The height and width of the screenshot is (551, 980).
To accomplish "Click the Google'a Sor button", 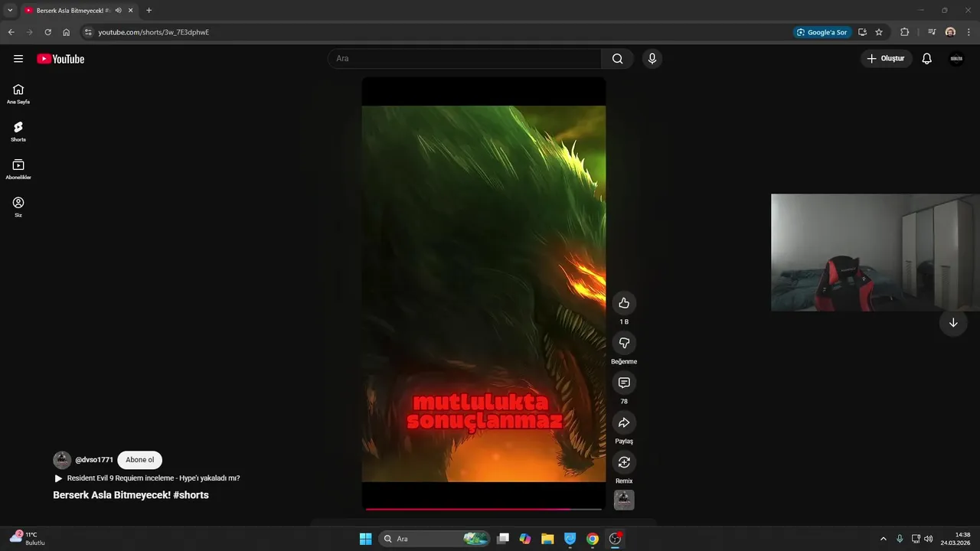I will (822, 32).
